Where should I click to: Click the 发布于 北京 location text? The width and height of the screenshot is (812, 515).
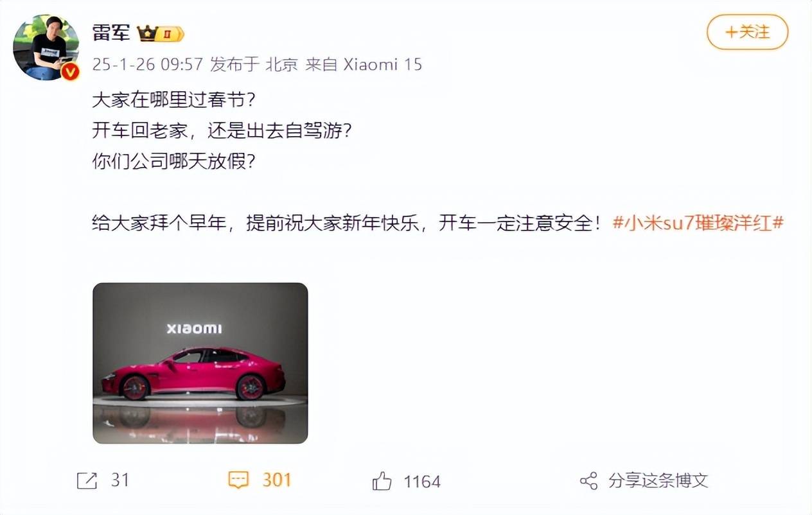click(254, 64)
